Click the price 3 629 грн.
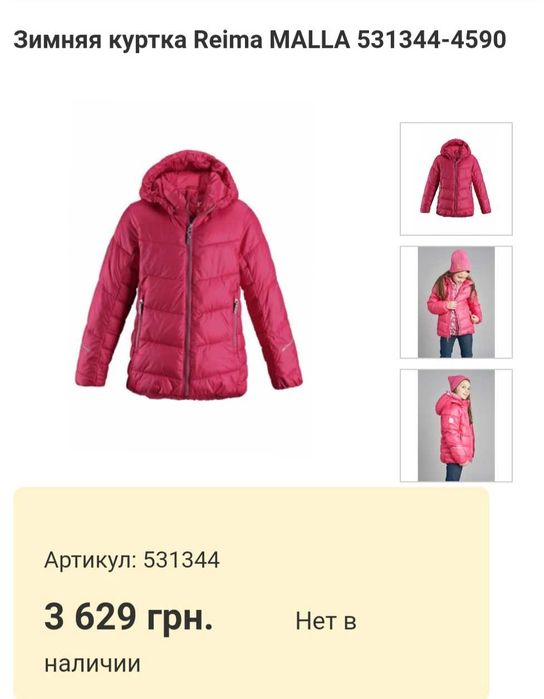The height and width of the screenshot is (699, 544). tap(128, 617)
